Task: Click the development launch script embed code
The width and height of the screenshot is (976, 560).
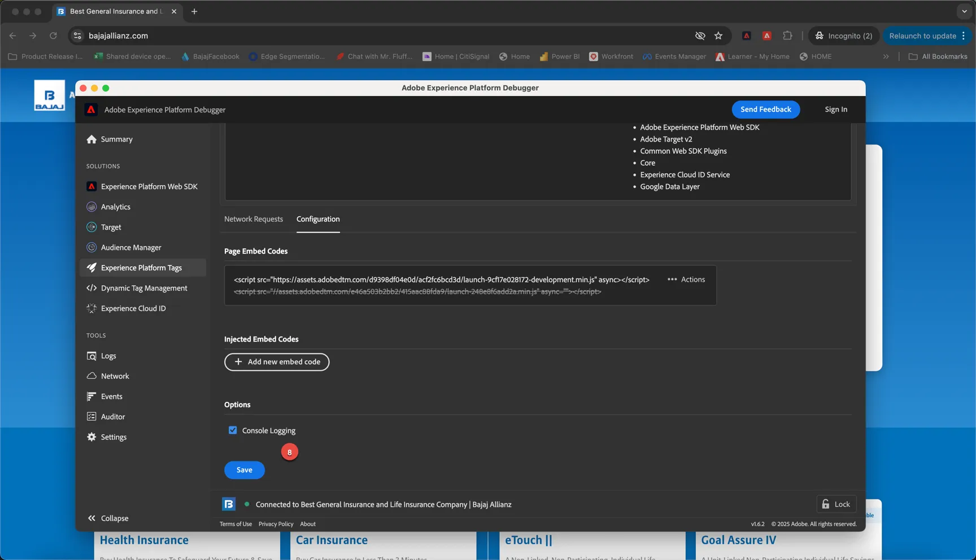Action: click(442, 279)
